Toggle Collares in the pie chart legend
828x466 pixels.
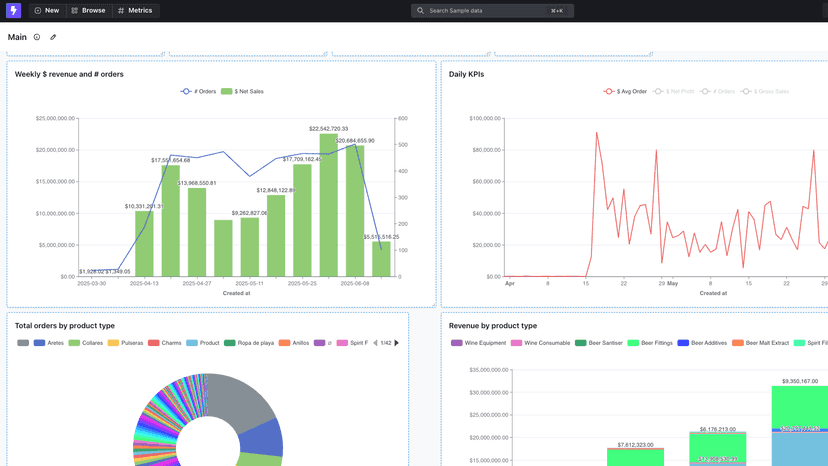tap(86, 343)
